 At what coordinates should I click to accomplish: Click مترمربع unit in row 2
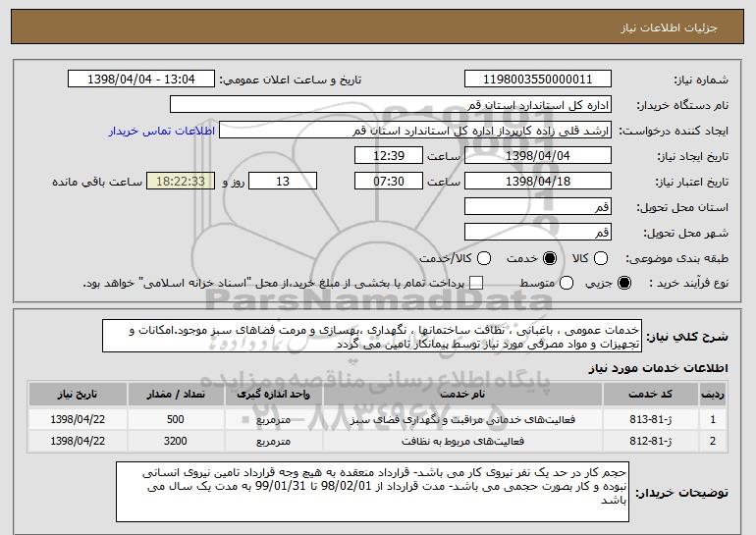273,442
